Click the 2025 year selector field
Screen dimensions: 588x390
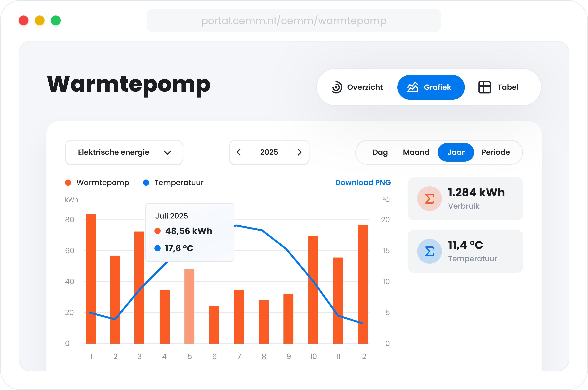pyautogui.click(x=269, y=152)
